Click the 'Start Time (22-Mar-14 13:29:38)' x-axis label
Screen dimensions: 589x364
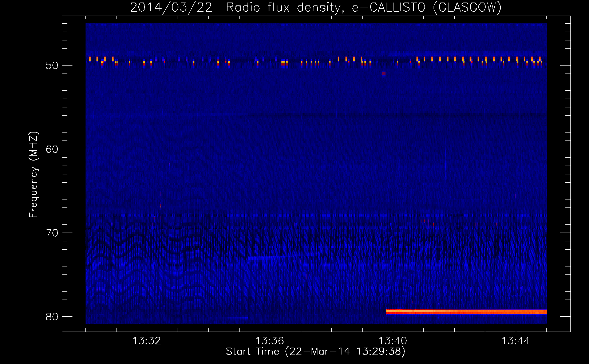[x=316, y=351]
